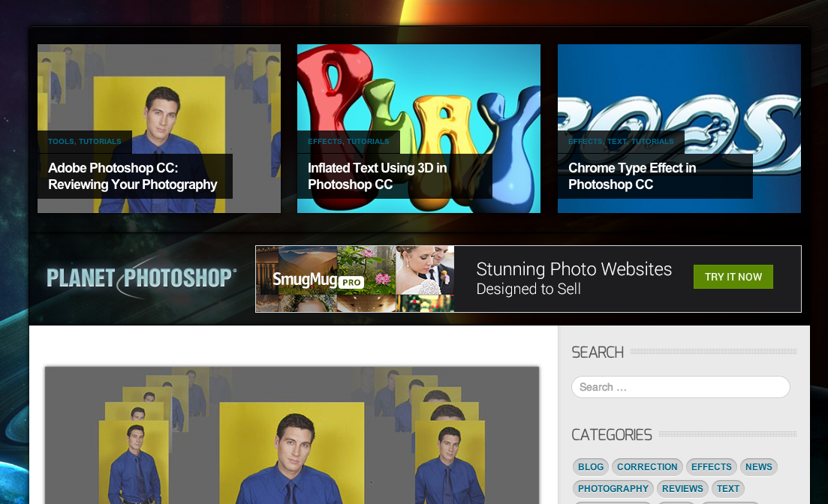Viewport: 828px width, 504px height.
Task: Click the large featured photo in main content
Action: (x=292, y=436)
